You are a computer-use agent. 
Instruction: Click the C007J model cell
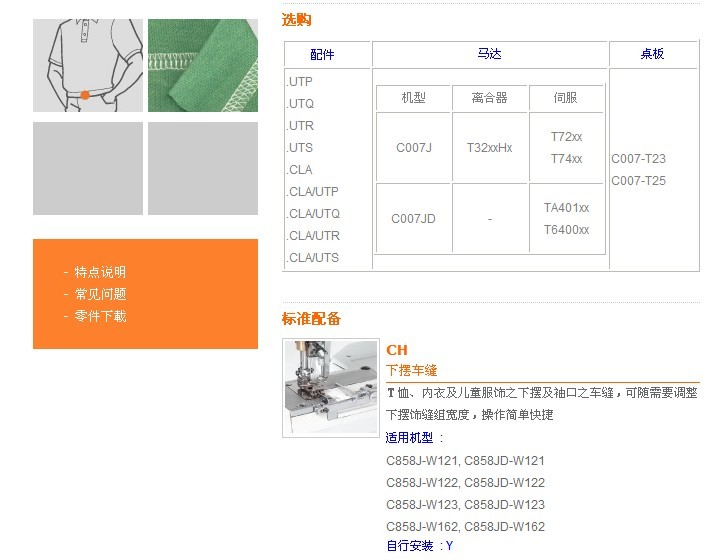point(414,148)
